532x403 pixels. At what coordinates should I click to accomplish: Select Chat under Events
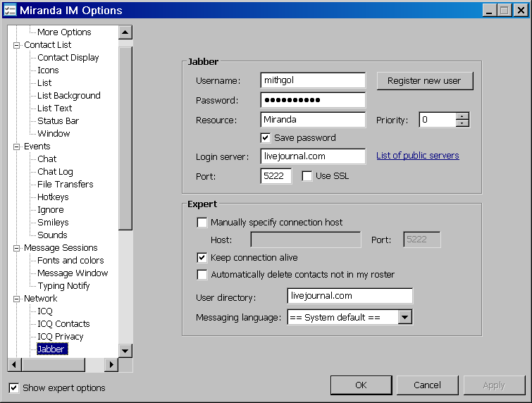point(47,159)
